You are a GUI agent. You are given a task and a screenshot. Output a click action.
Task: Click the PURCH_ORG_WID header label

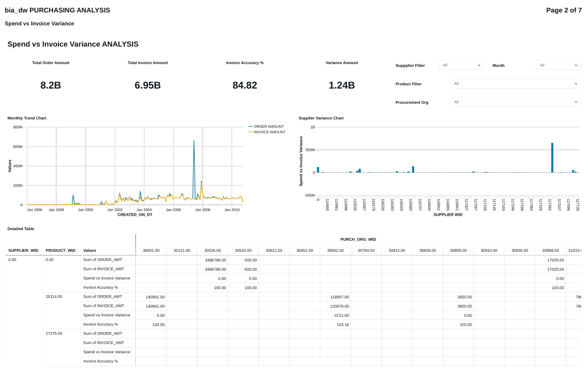tap(358, 239)
